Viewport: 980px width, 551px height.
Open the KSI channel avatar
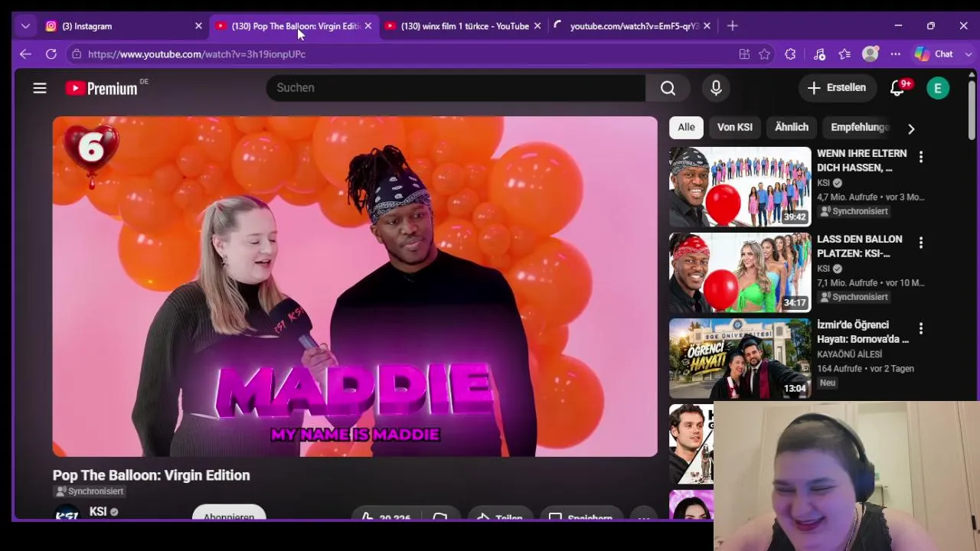[67, 514]
